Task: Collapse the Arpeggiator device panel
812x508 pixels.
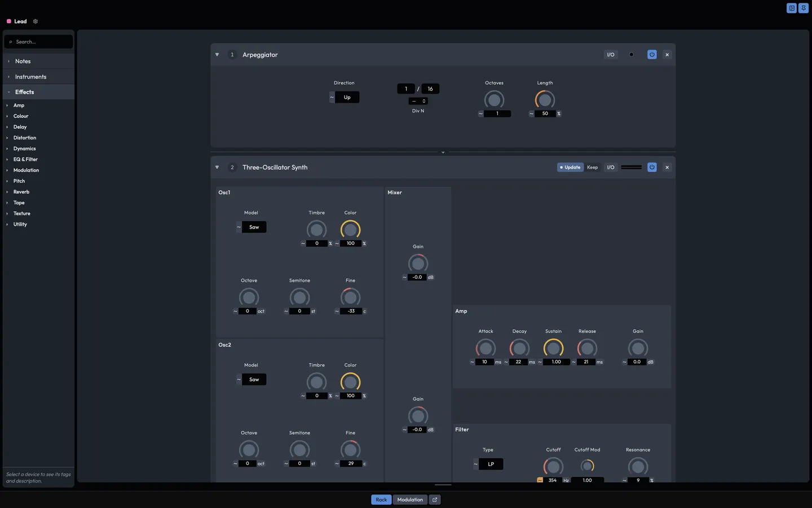Action: pyautogui.click(x=217, y=55)
